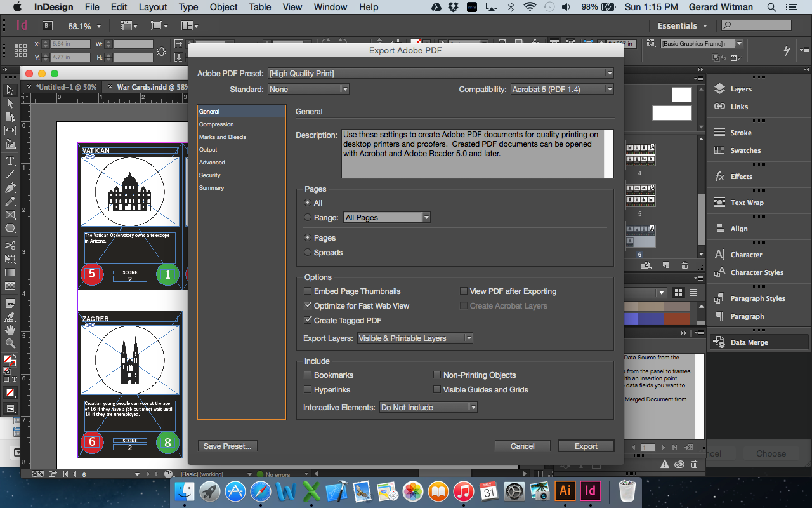Enable the Embed Page Thumbnails checkbox

pos(308,291)
